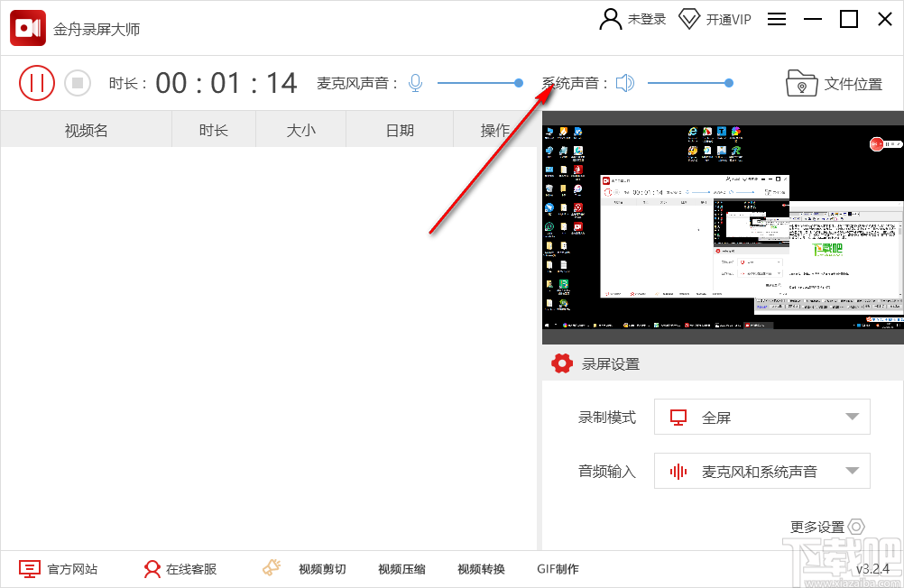Viewport: 904px width, 588px height.
Task: Click the microphone icon next to 麦克风声音
Action: point(415,82)
